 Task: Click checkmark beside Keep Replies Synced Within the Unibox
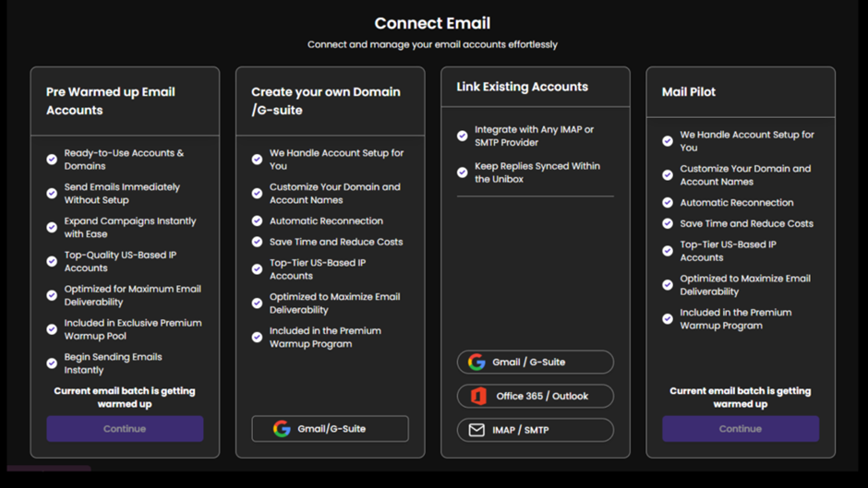point(463,173)
